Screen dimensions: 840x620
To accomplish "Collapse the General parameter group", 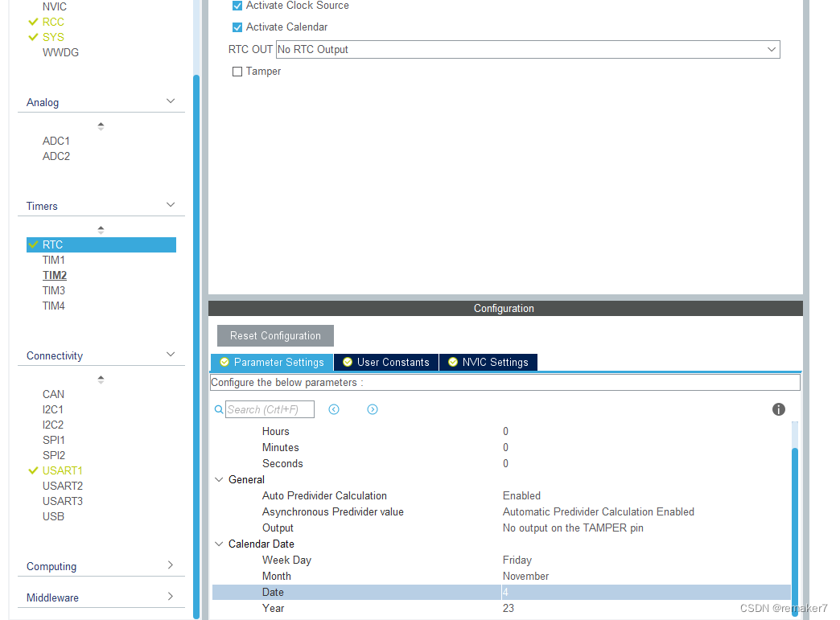I will 219,480.
